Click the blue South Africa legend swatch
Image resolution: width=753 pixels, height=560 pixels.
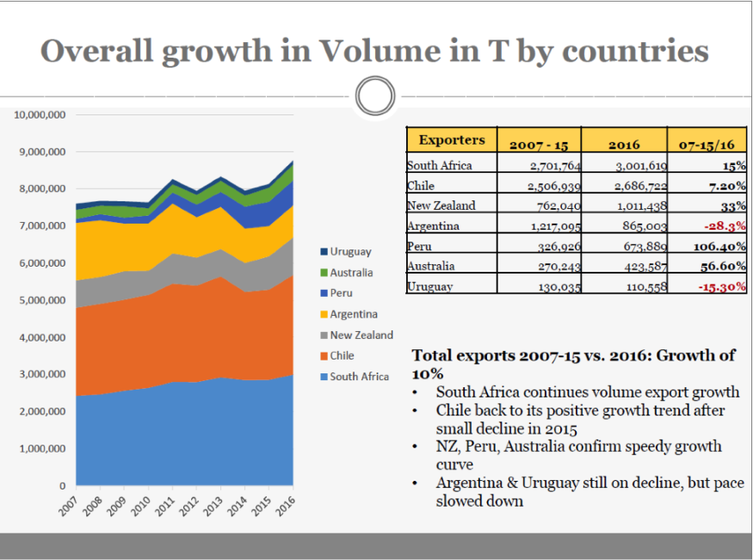pos(324,377)
